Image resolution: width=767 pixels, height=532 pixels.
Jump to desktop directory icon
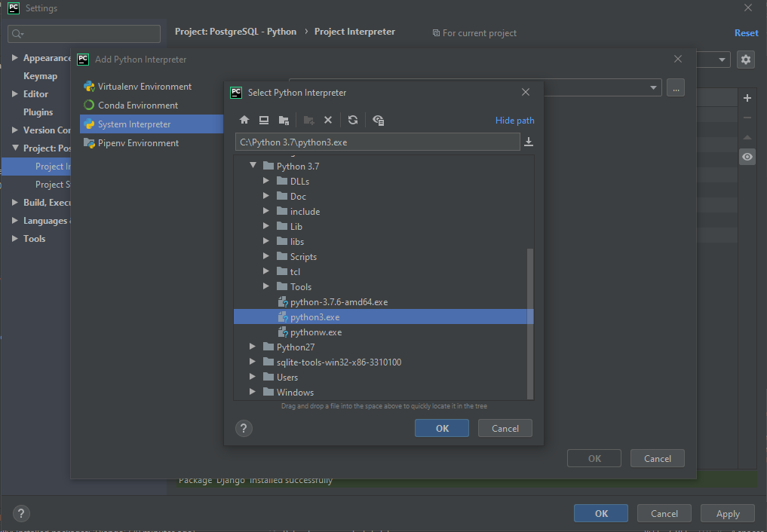pyautogui.click(x=264, y=120)
